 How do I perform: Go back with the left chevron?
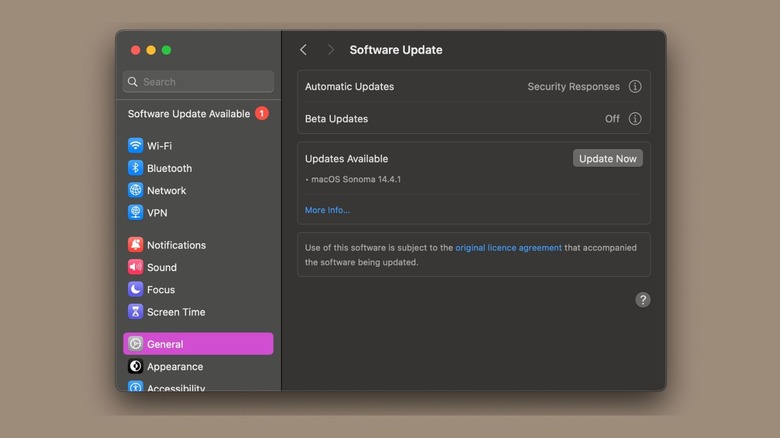[304, 50]
